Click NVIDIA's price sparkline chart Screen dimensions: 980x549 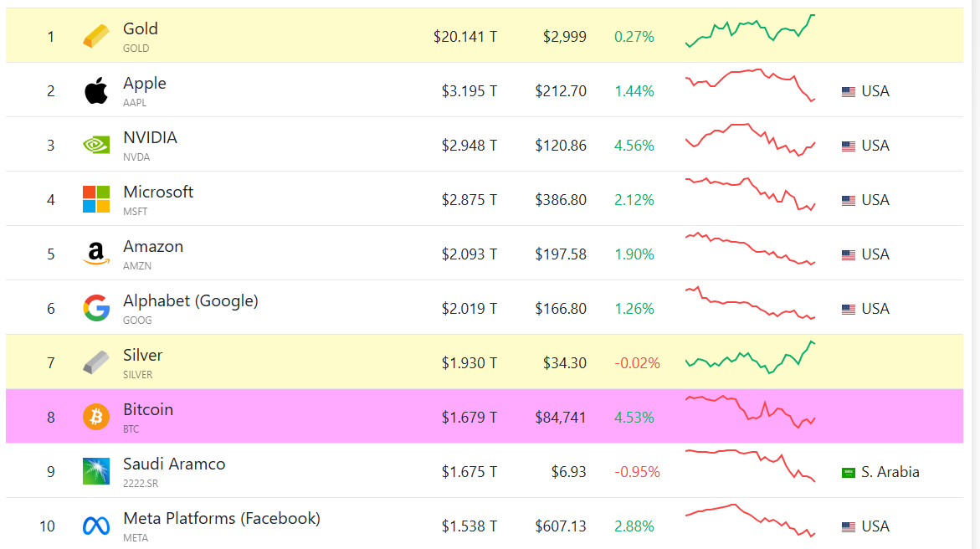(x=750, y=140)
